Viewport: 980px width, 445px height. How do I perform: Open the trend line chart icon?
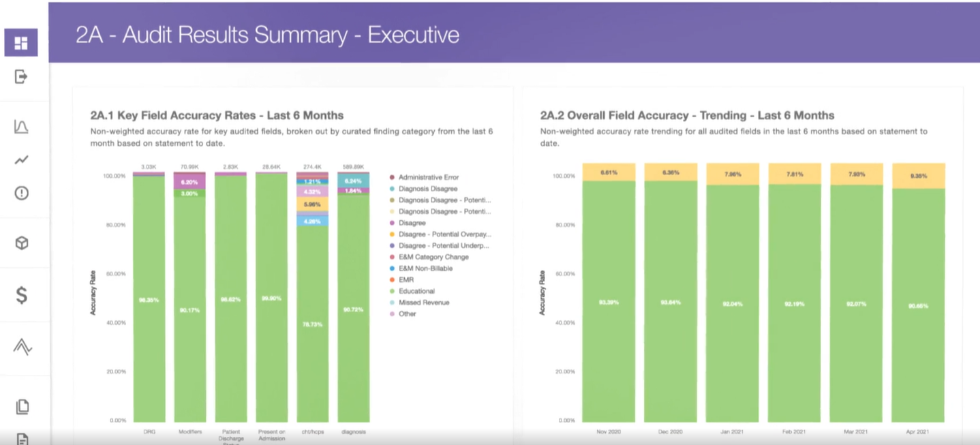pyautogui.click(x=20, y=159)
